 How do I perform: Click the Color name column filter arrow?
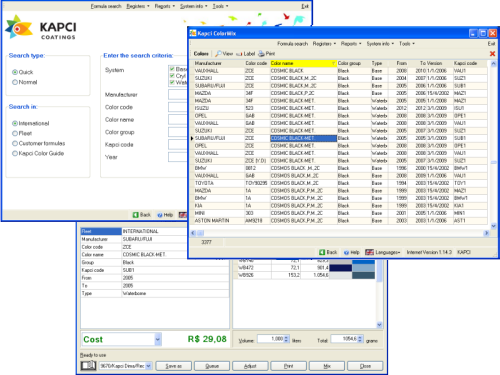tap(333, 63)
